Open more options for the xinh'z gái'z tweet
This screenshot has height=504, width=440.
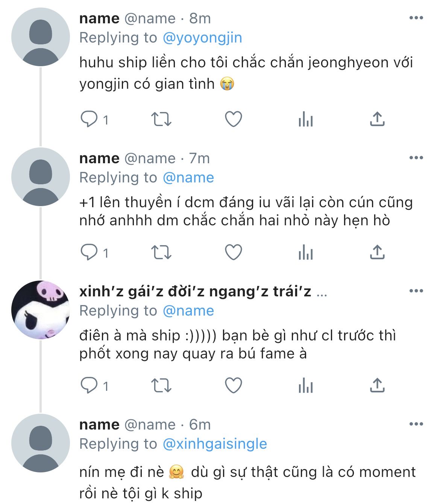[x=416, y=291]
